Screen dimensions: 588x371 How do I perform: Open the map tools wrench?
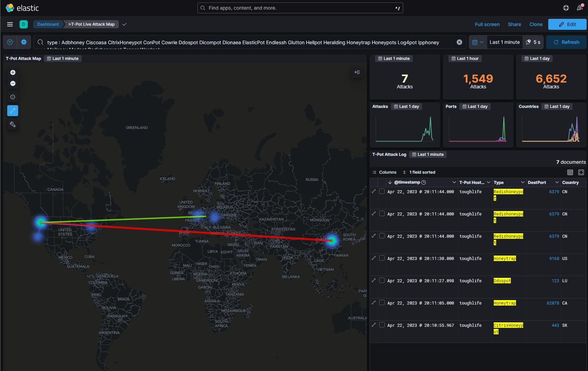pyautogui.click(x=13, y=124)
